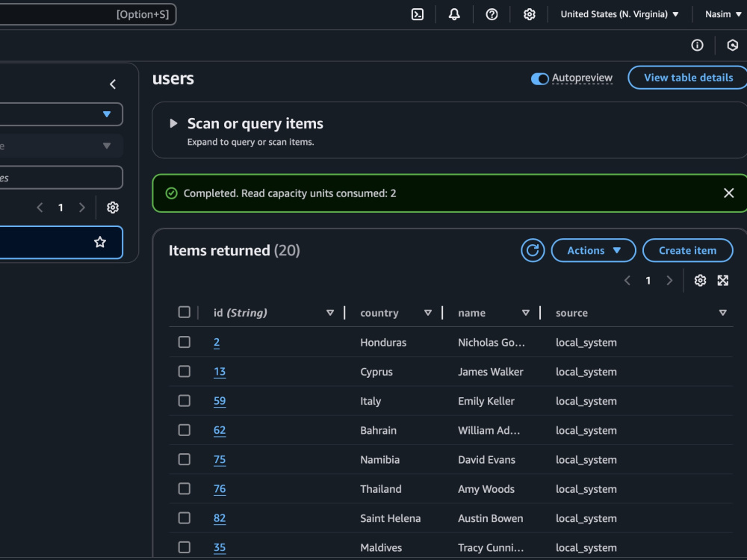Image resolution: width=747 pixels, height=560 pixels.
Task: Open items table preferences gear
Action: pos(700,281)
